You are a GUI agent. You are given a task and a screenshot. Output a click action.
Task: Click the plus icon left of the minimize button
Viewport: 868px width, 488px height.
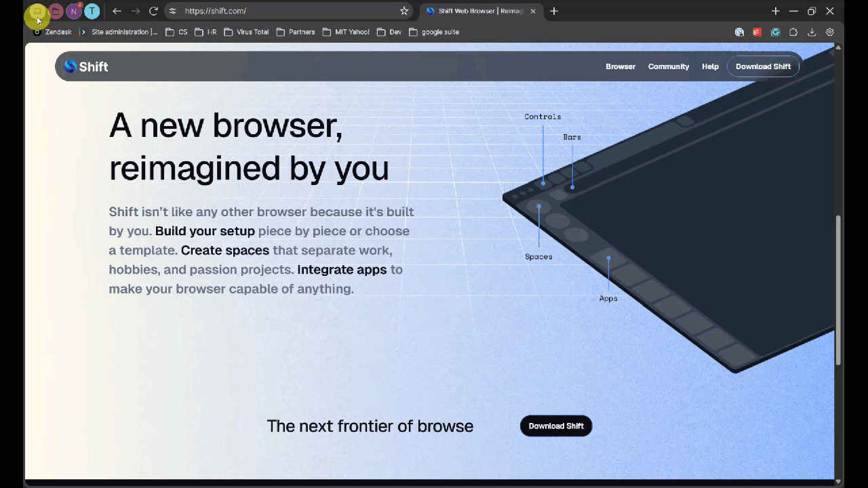(x=776, y=12)
